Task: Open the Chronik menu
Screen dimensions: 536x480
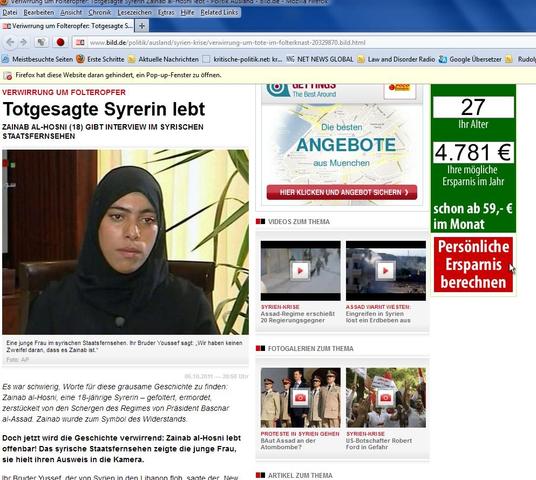Action: 100,13
